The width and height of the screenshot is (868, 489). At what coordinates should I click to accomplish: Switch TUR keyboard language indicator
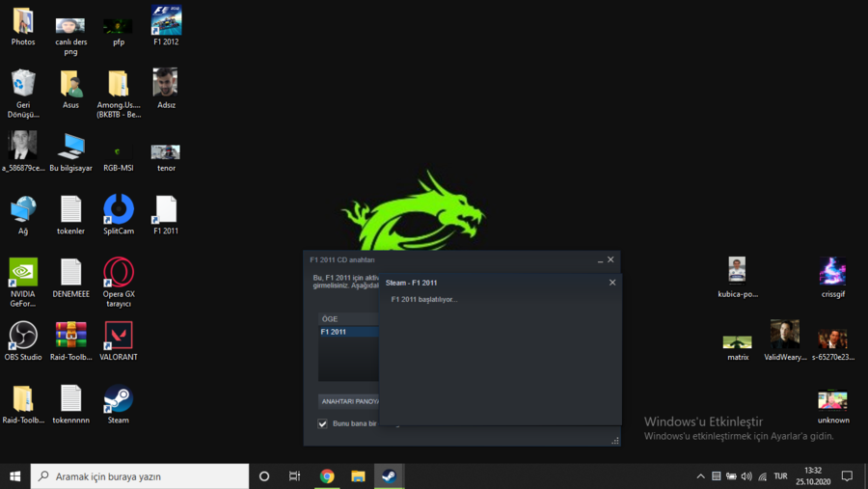point(780,476)
